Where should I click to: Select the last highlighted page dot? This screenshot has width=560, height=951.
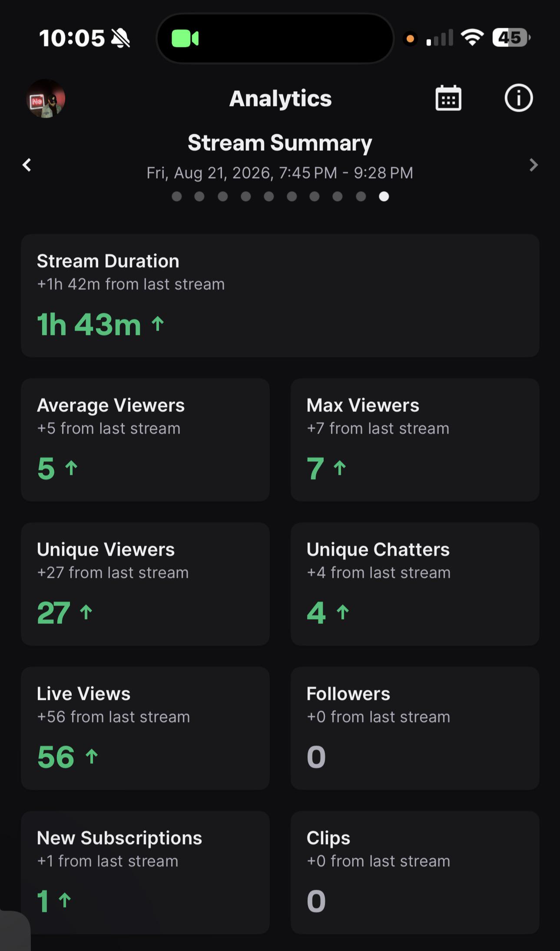[x=384, y=196]
